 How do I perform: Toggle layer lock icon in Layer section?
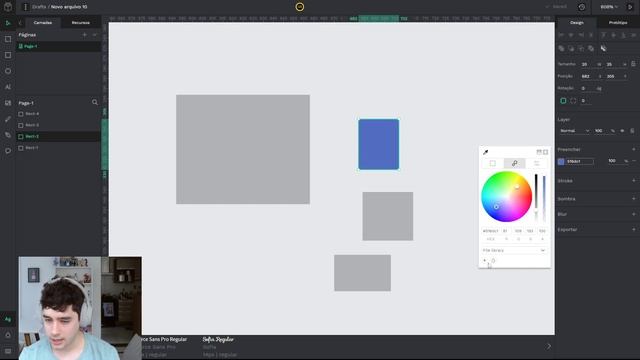coord(632,131)
